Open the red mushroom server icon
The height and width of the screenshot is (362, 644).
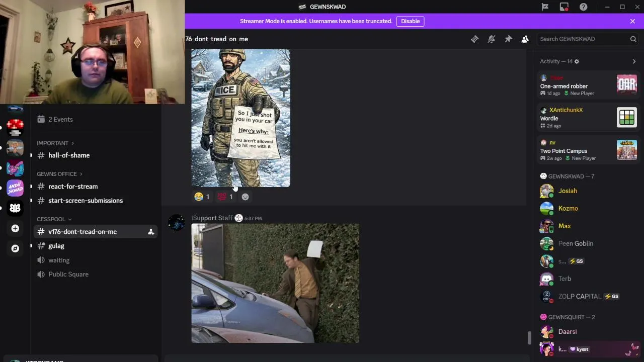[15, 128]
